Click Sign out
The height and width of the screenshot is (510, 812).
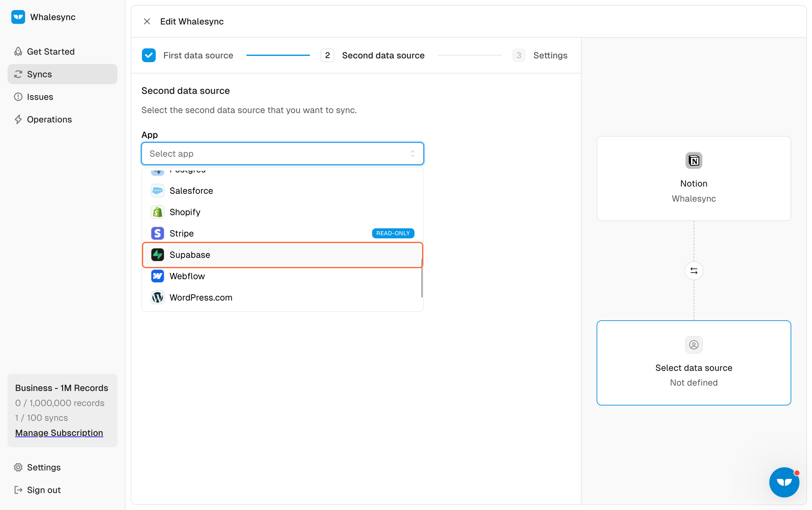[x=44, y=490]
